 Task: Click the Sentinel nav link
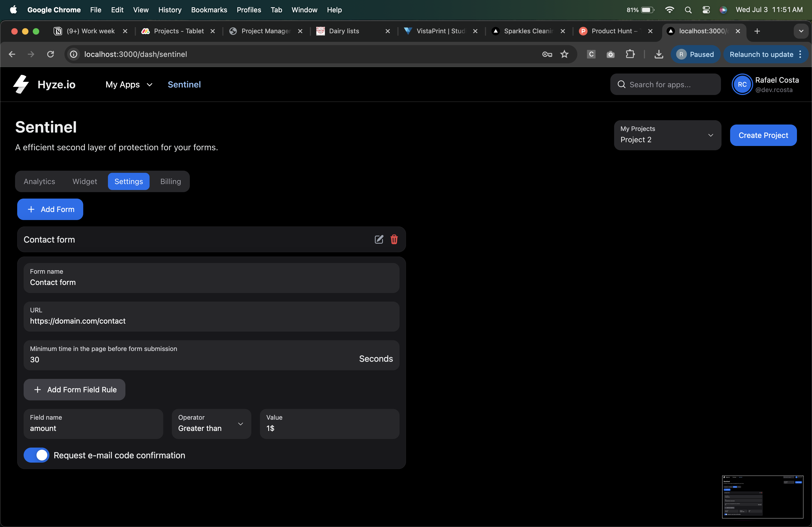184,84
